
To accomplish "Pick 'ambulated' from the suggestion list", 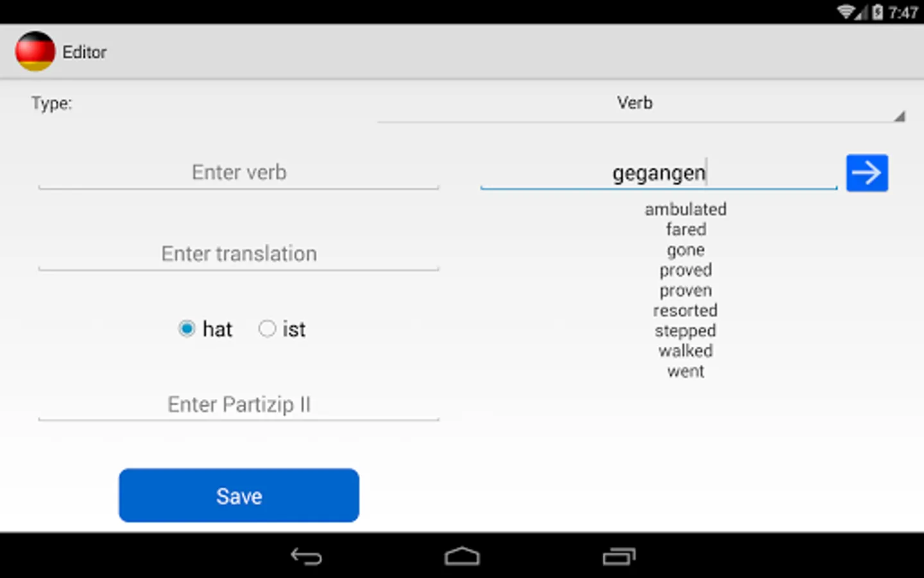I will (685, 209).
